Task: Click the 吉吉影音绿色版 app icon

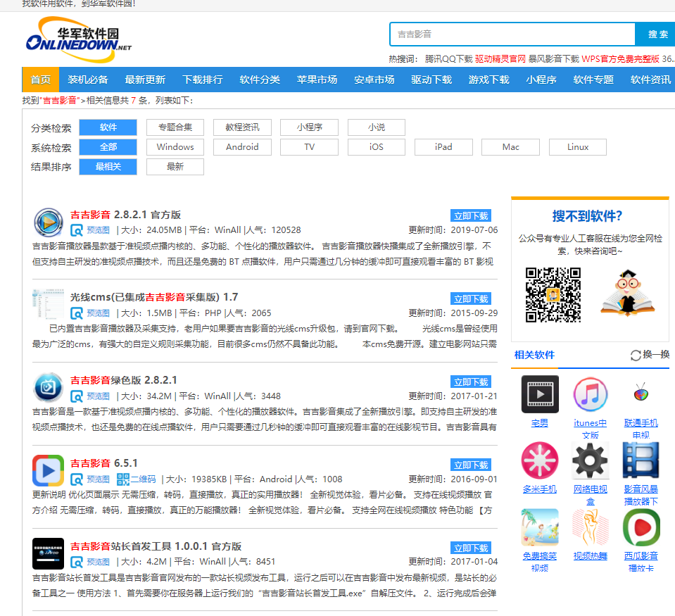Action: (48, 387)
